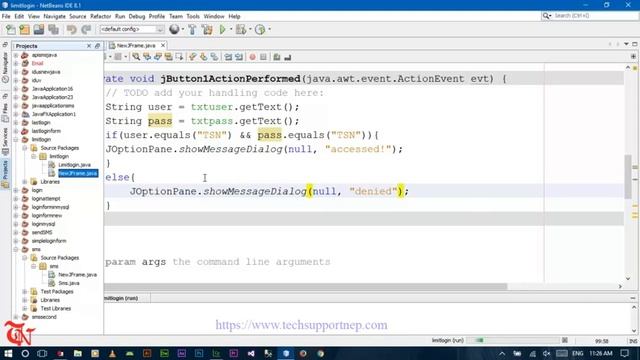Click the Shift Line Left icon
Image resolution: width=640 pixels, height=360 pixels.
[228, 57]
